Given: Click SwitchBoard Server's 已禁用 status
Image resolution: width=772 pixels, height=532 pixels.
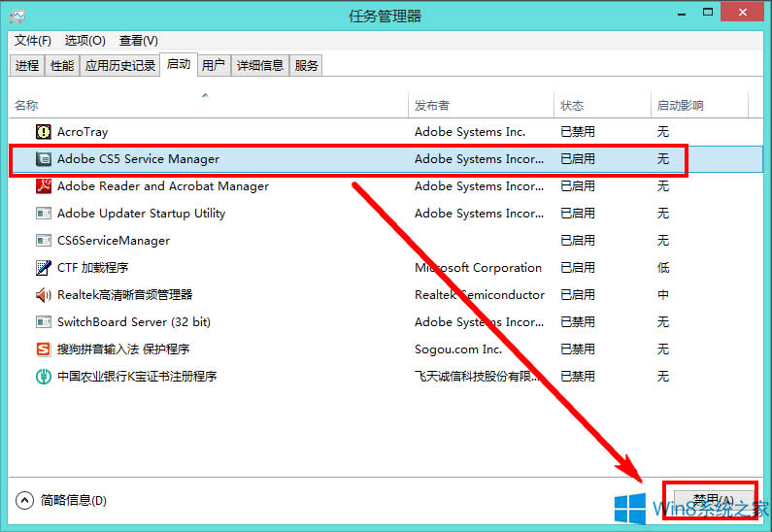Looking at the screenshot, I should (x=578, y=322).
